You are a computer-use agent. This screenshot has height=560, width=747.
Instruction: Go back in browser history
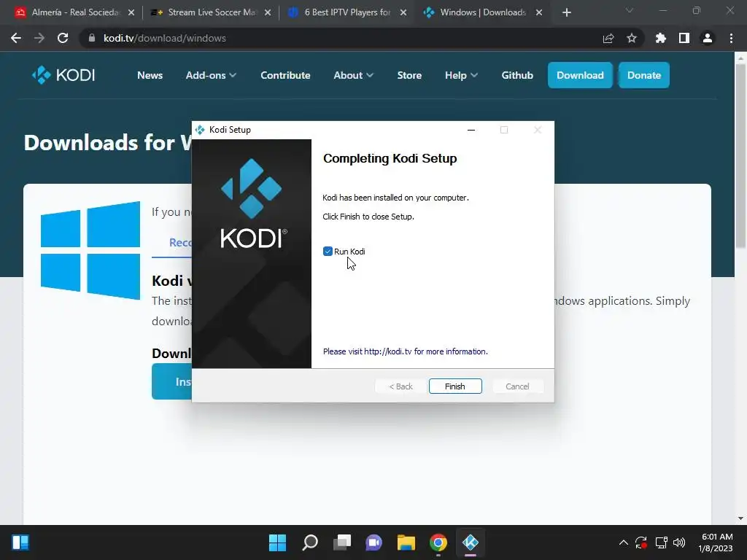click(16, 38)
